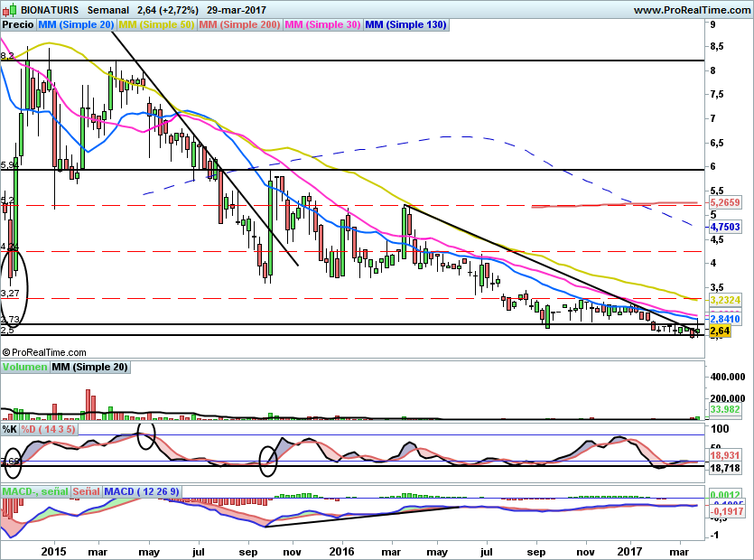
Task: Click the current price tag 2,64
Action: point(720,331)
